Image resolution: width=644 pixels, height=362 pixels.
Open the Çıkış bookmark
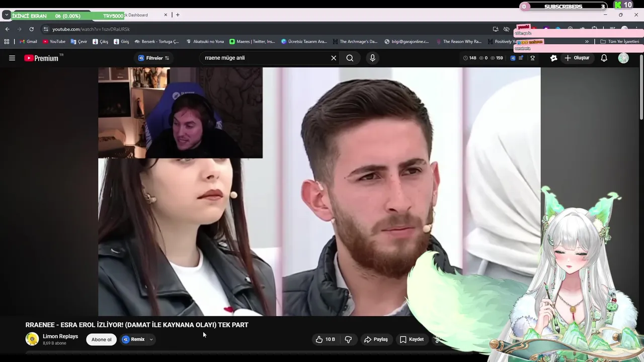coord(101,42)
